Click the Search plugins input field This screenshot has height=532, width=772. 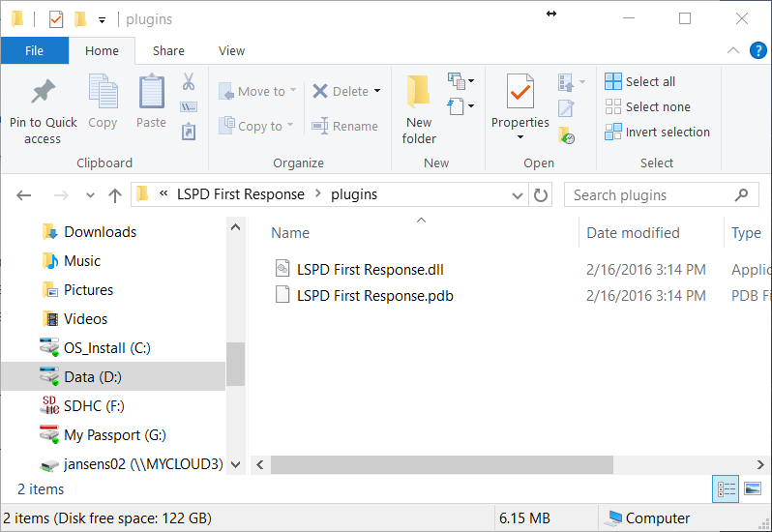[648, 195]
